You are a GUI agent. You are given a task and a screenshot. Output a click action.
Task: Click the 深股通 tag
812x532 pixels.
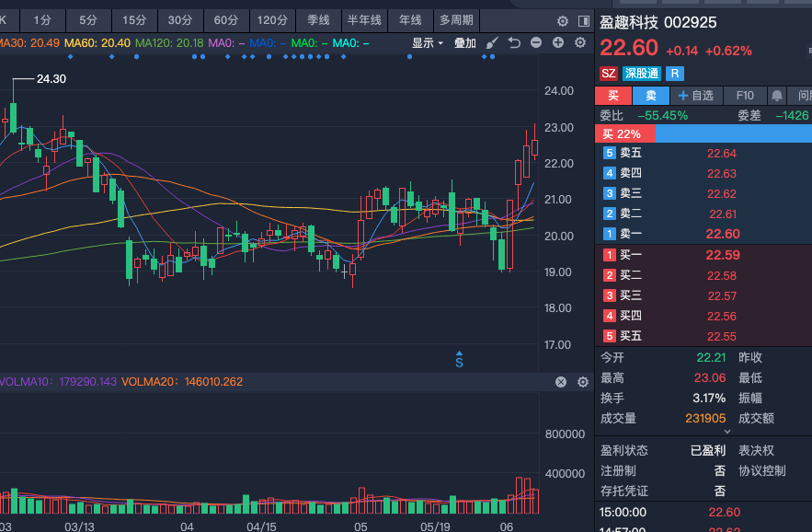coord(641,73)
